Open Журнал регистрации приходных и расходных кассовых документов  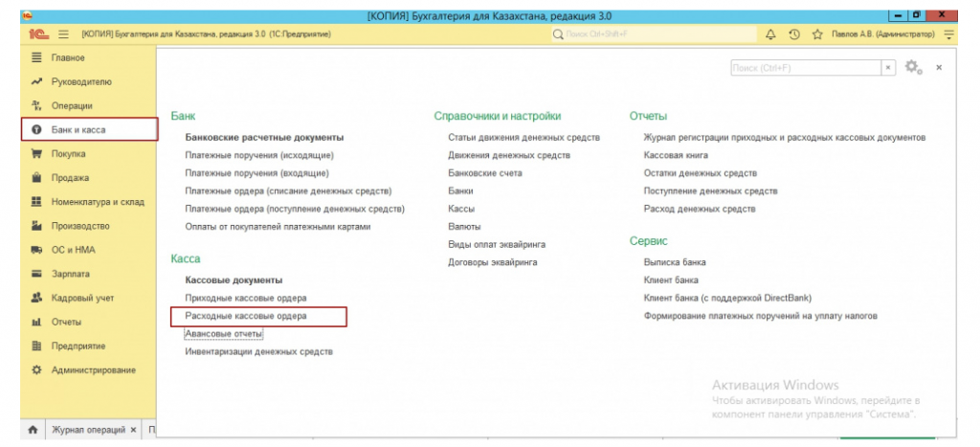(x=785, y=138)
